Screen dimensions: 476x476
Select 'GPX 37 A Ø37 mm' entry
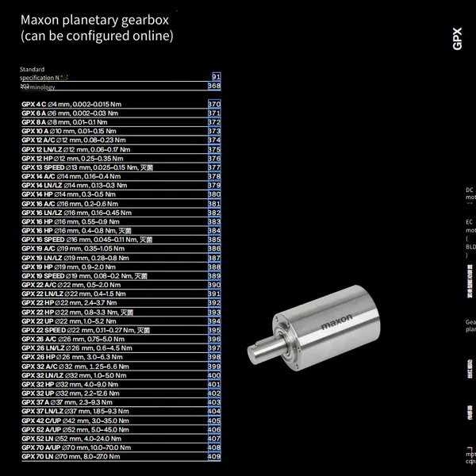(67, 402)
